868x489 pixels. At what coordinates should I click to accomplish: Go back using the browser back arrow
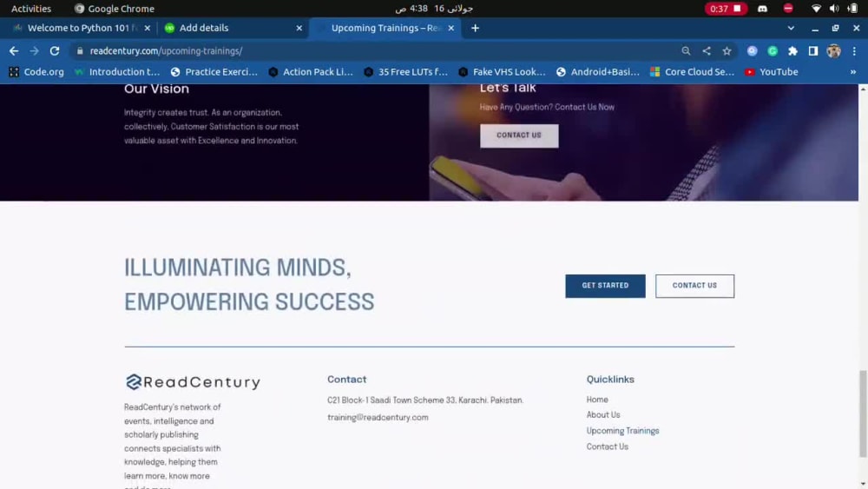point(14,51)
